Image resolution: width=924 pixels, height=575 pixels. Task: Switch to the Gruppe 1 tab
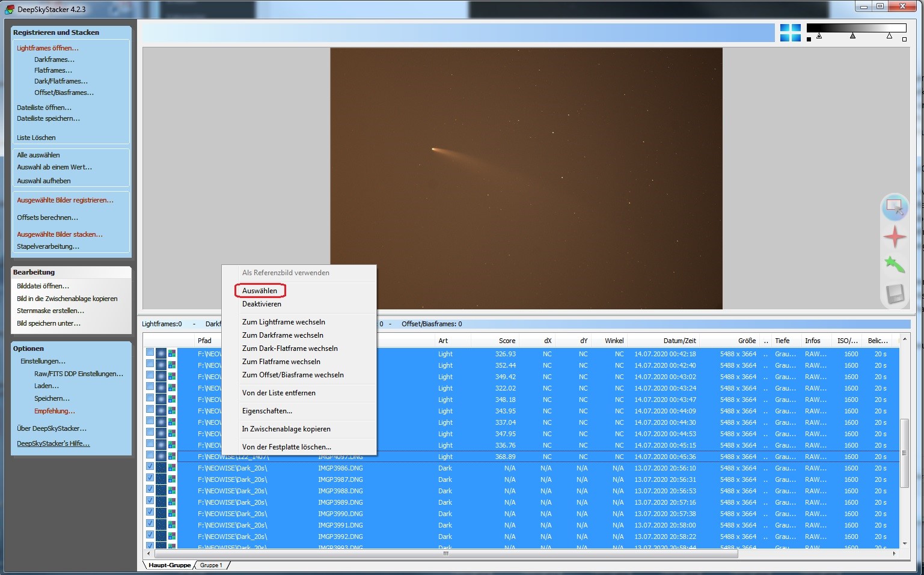click(x=211, y=565)
